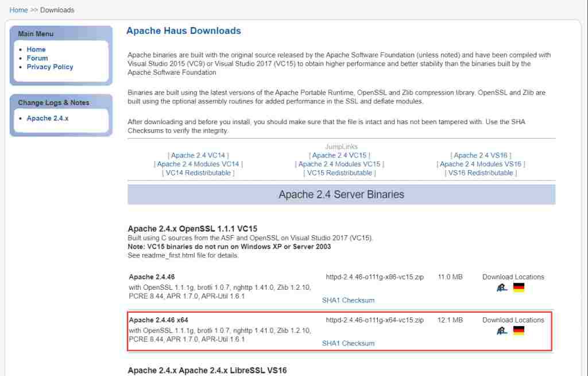Click German flag mirror for Apache 2.4.46
588x376 pixels.
point(519,287)
